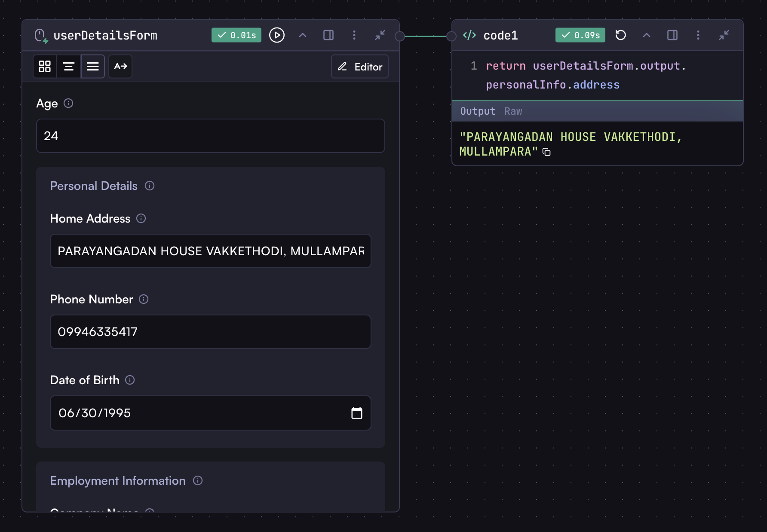The image size is (767, 532).
Task: Edit the Home Address input field
Action: (x=211, y=251)
